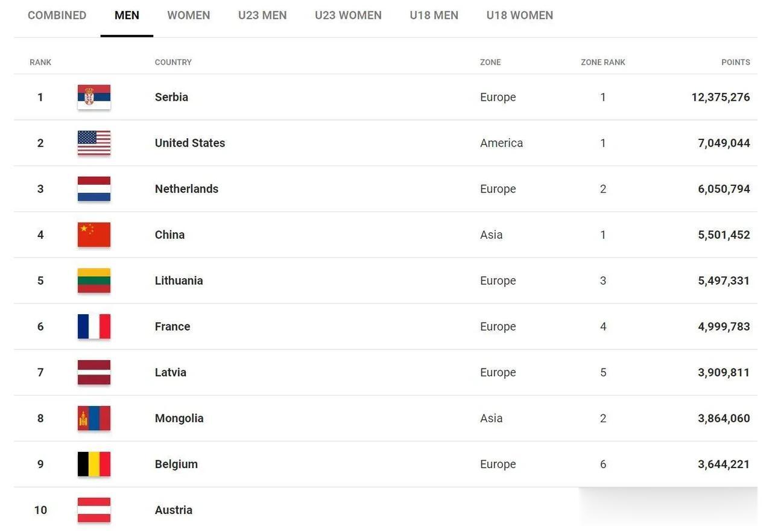Click the Lithuania flag icon
The height and width of the screenshot is (532, 772).
94,280
